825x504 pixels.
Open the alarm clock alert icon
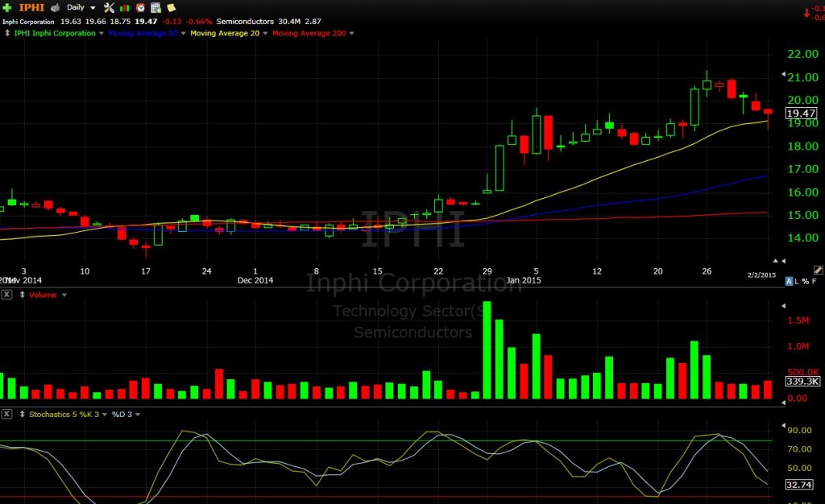tap(140, 7)
